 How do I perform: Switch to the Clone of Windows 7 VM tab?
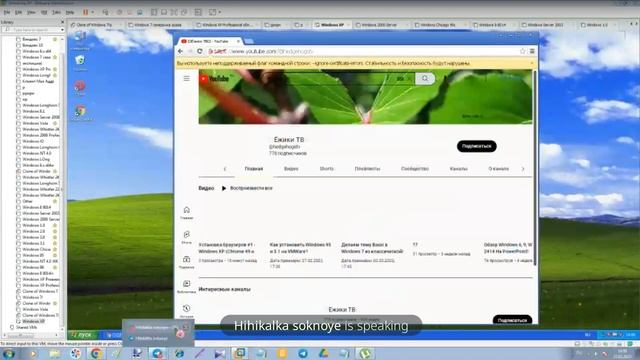pyautogui.click(x=95, y=25)
